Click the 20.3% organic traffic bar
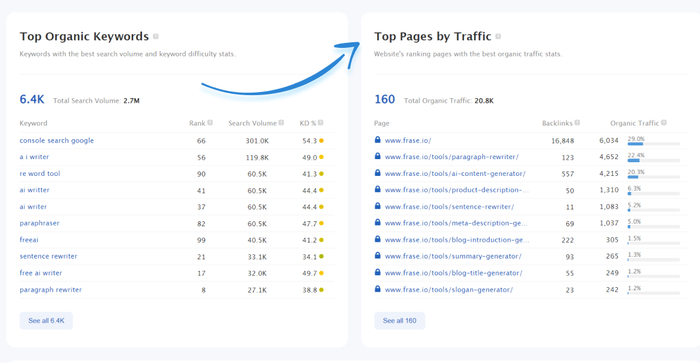The image size is (700, 363). click(654, 177)
